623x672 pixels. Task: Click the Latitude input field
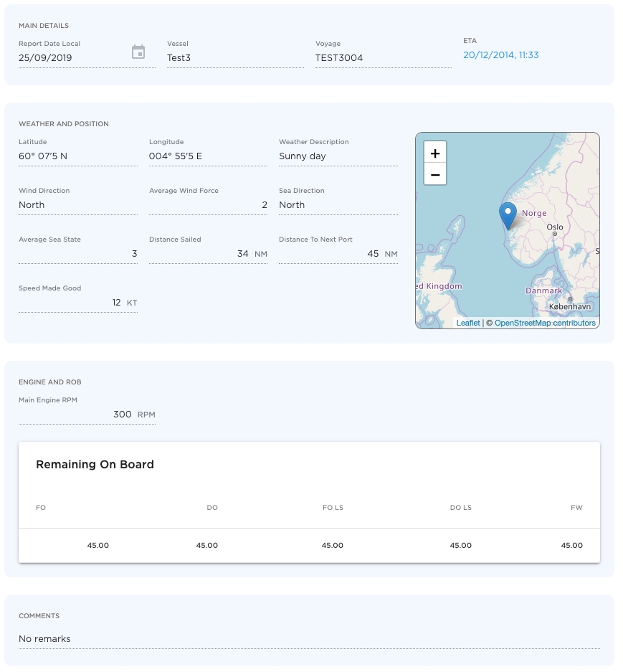click(77, 156)
